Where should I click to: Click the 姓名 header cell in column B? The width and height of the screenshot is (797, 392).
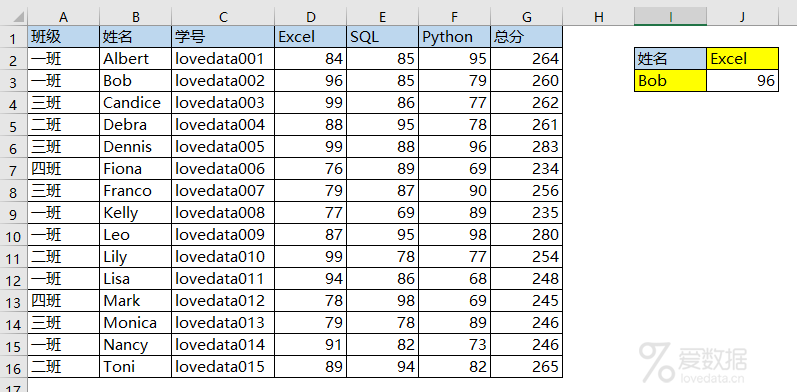[x=136, y=37]
